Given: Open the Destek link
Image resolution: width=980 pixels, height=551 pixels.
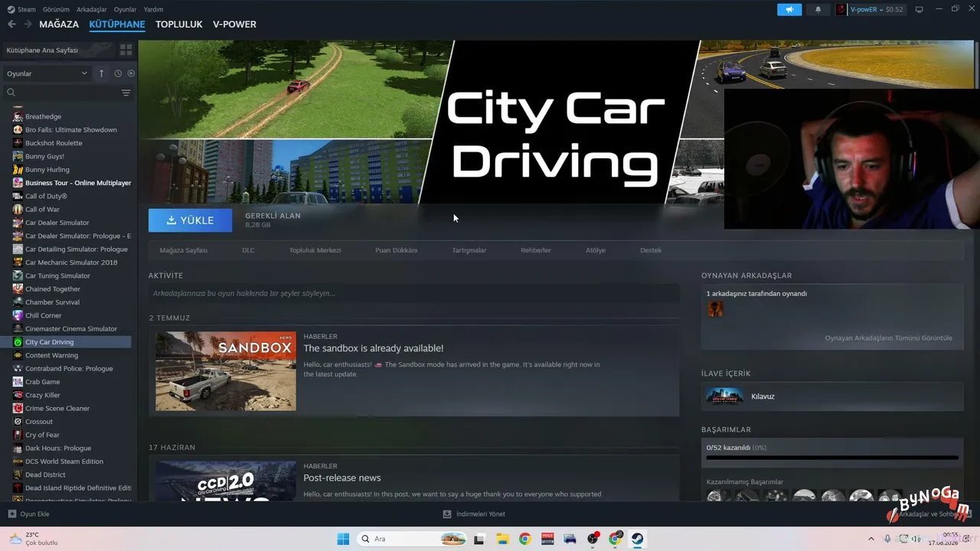Looking at the screenshot, I should [x=651, y=250].
